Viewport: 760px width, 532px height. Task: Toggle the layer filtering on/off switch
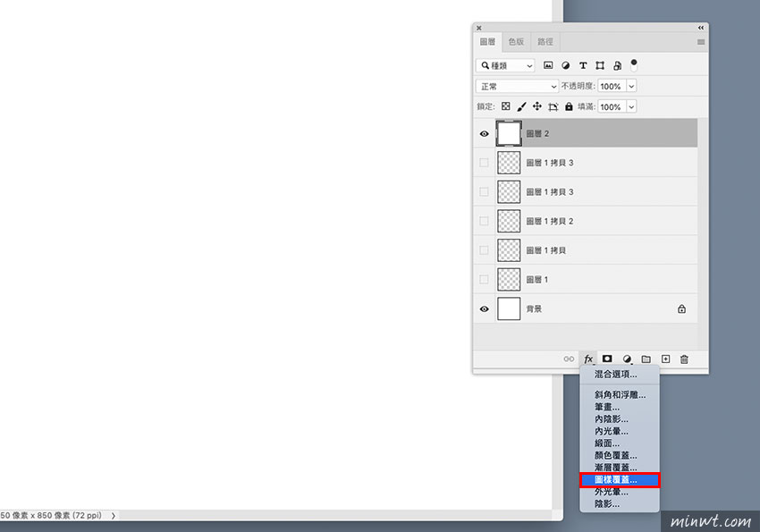[x=634, y=65]
